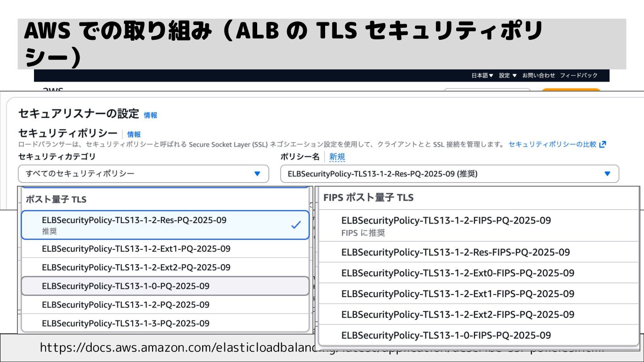Screen dimensions: 644x362
Task: Select ELBSecurityPolicy-TLS13-1-0-PQ-2025-09 option
Action: pos(165,286)
